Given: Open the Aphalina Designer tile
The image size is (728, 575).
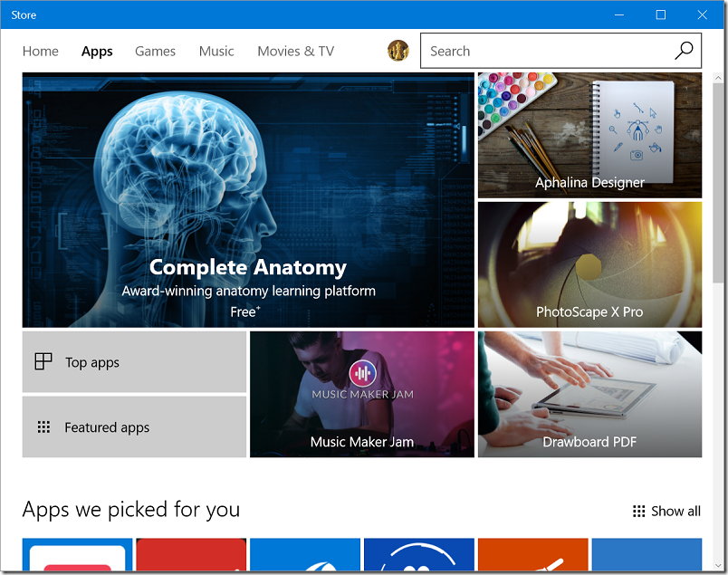Looking at the screenshot, I should tap(589, 135).
